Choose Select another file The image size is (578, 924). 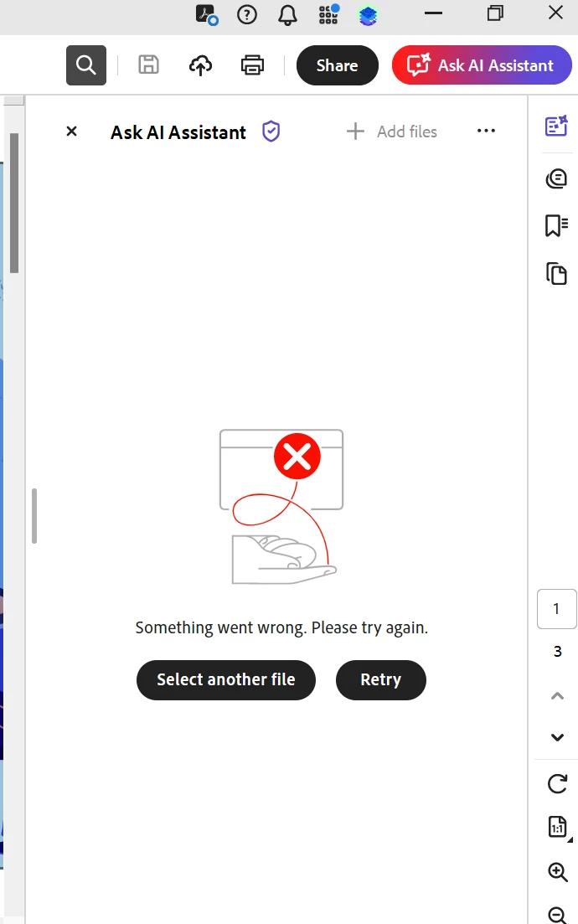tap(225, 679)
